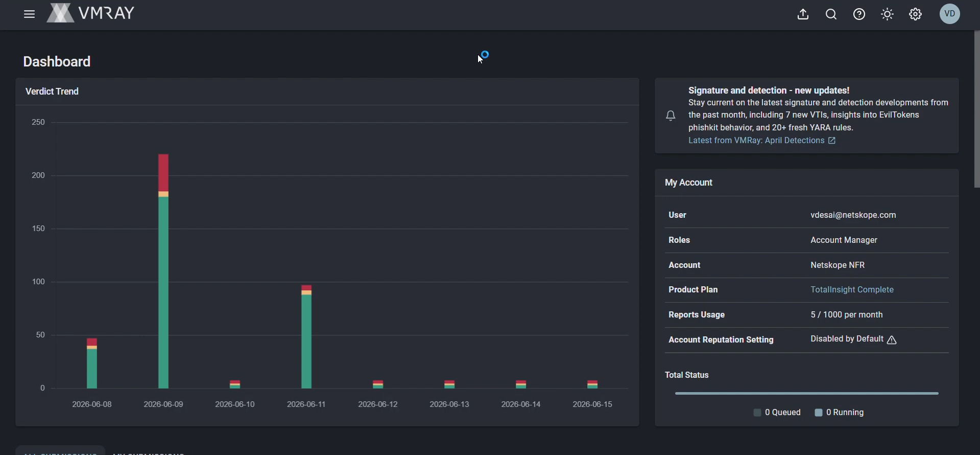Open the upload sample icon

[803, 14]
